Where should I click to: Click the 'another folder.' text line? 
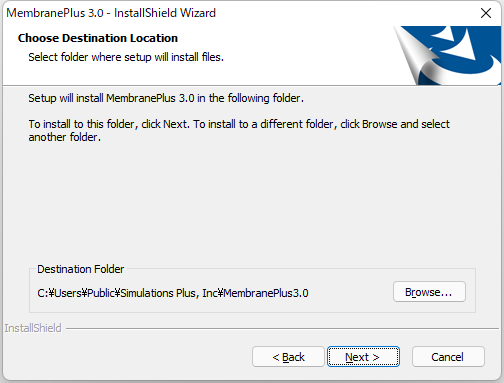(x=65, y=137)
